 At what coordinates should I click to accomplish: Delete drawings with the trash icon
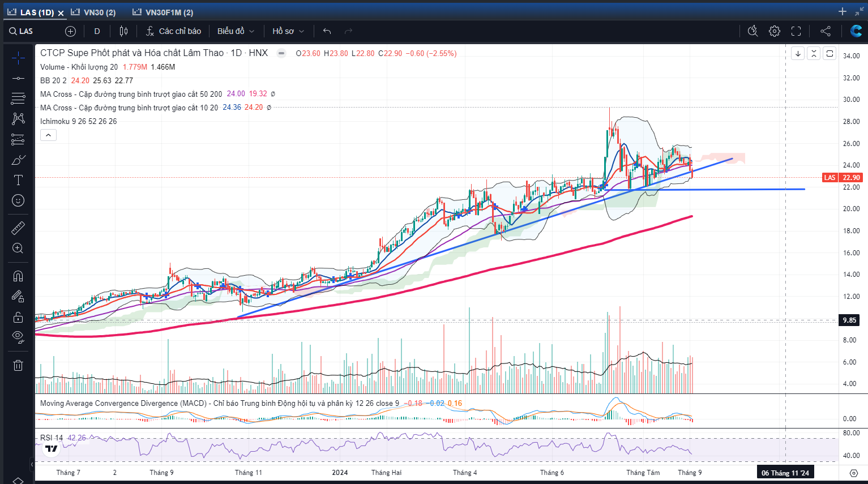pos(18,365)
